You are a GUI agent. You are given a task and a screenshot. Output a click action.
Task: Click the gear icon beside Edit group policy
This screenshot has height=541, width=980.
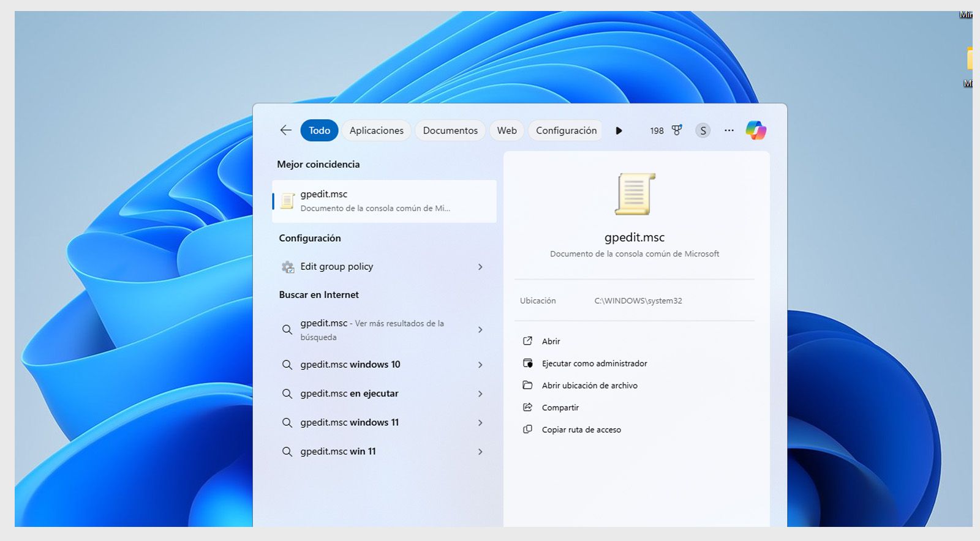tap(287, 267)
